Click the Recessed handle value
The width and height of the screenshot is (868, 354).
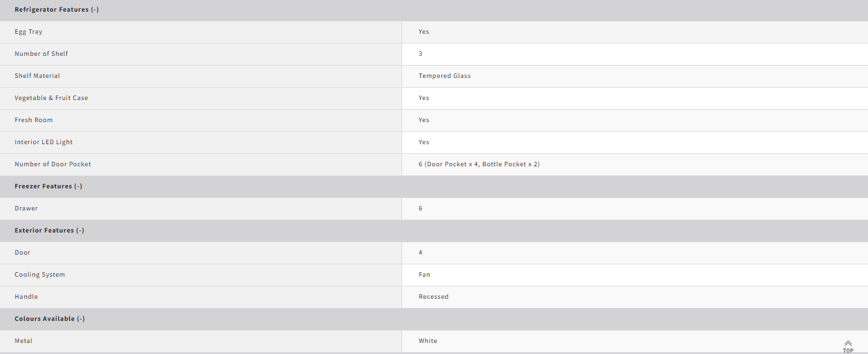click(x=434, y=297)
